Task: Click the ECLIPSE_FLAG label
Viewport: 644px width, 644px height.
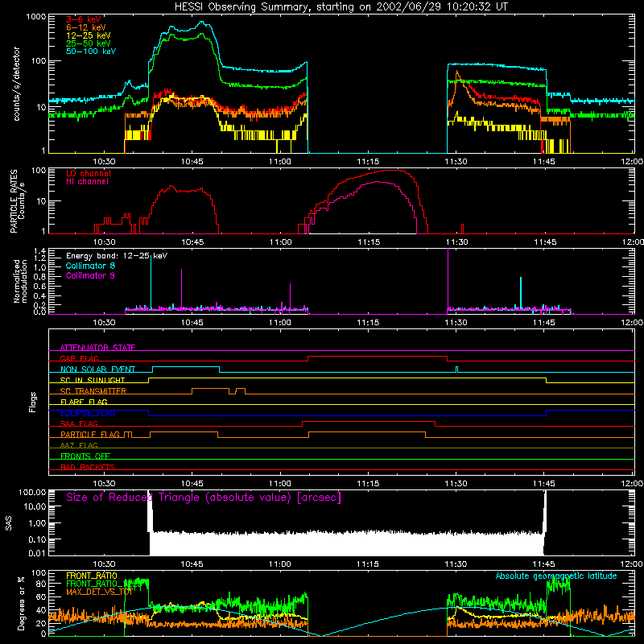Action: [88, 413]
